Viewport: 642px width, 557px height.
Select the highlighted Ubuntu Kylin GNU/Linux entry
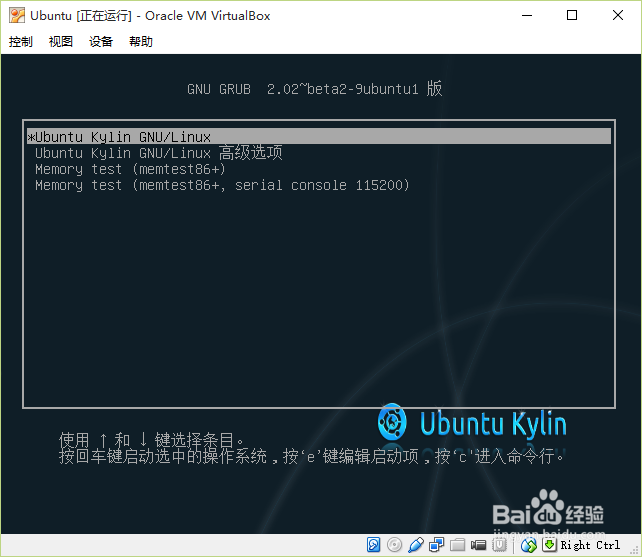click(x=319, y=136)
